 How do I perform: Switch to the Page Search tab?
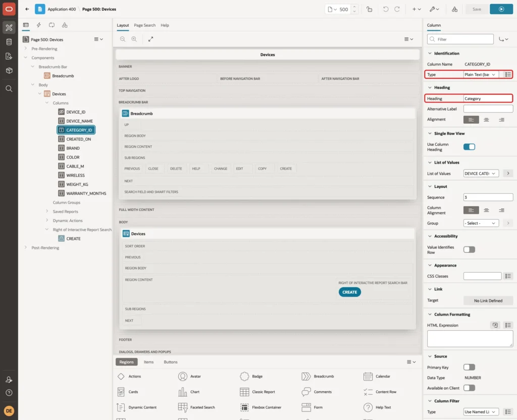coord(144,25)
